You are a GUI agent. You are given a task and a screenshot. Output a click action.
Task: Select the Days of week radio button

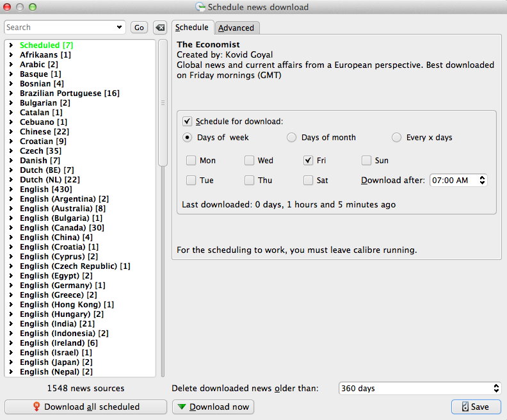187,138
